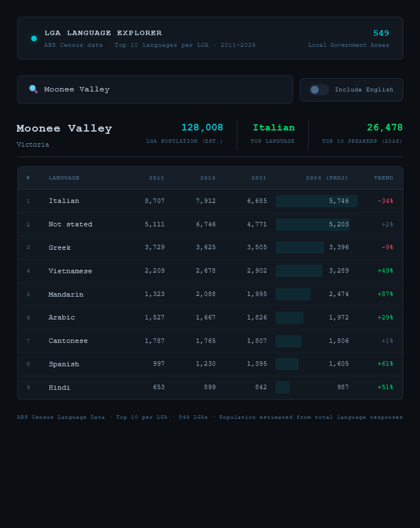Click the Italian 2026 projection bar
The image size is (420, 528).
316,201
